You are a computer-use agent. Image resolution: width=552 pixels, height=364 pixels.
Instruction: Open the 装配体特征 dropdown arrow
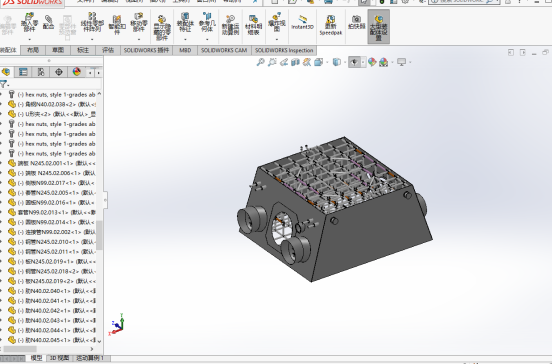[185, 39]
